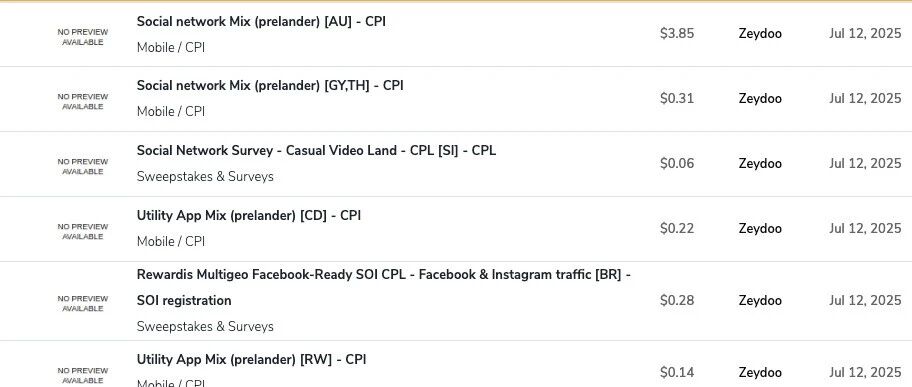Click the preview thumbnail of the Rewardis offer
912x387 pixels.
pos(83,304)
